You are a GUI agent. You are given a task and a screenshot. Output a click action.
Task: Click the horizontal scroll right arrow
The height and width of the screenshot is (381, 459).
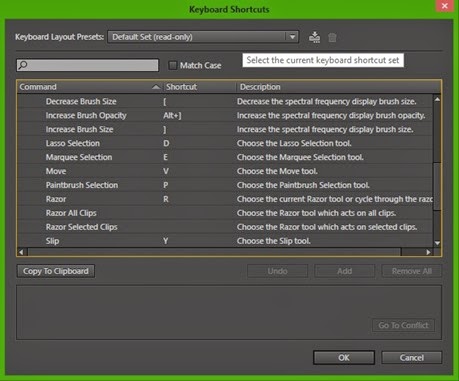coord(429,252)
